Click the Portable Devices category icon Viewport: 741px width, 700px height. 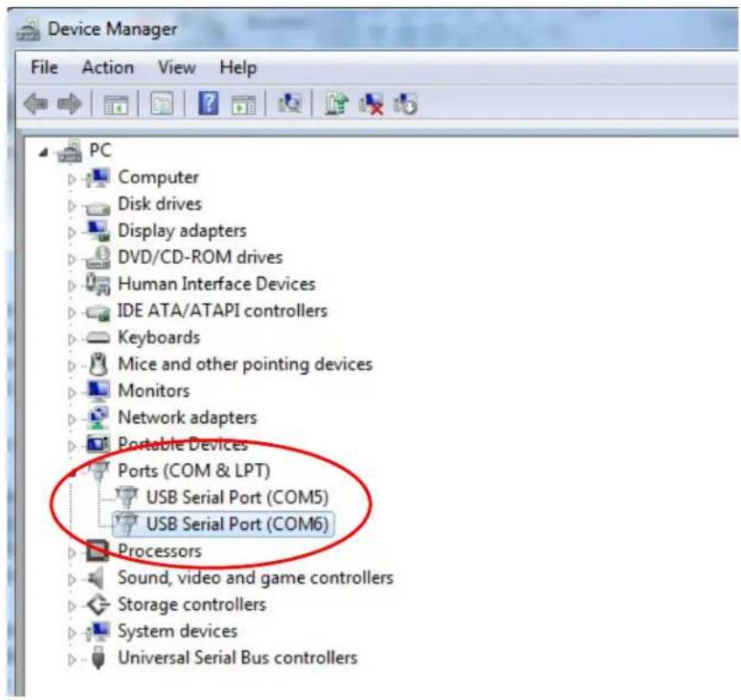click(98, 444)
